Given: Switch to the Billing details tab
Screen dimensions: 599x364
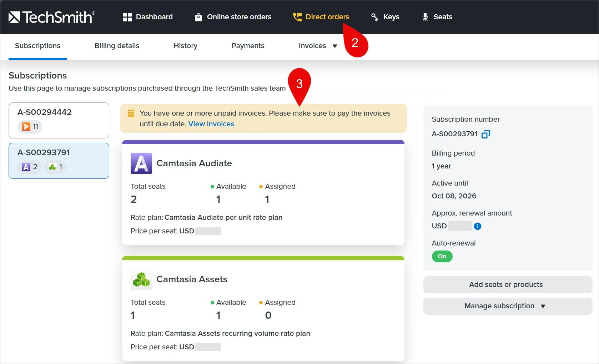Looking at the screenshot, I should tap(117, 46).
